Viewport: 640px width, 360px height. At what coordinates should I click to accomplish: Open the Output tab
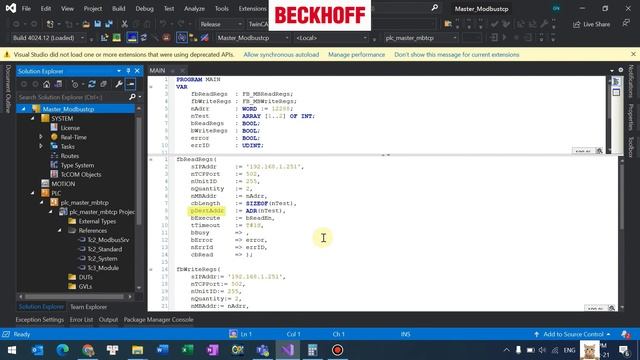[108, 320]
